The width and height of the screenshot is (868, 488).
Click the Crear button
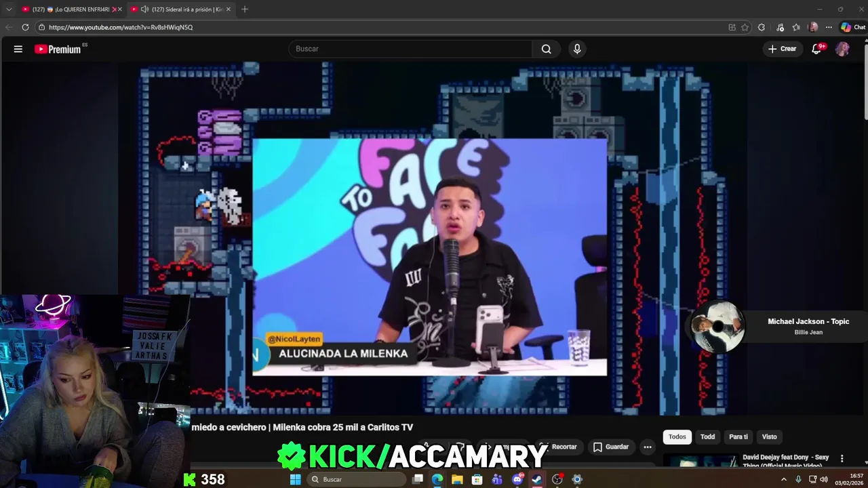(782, 49)
